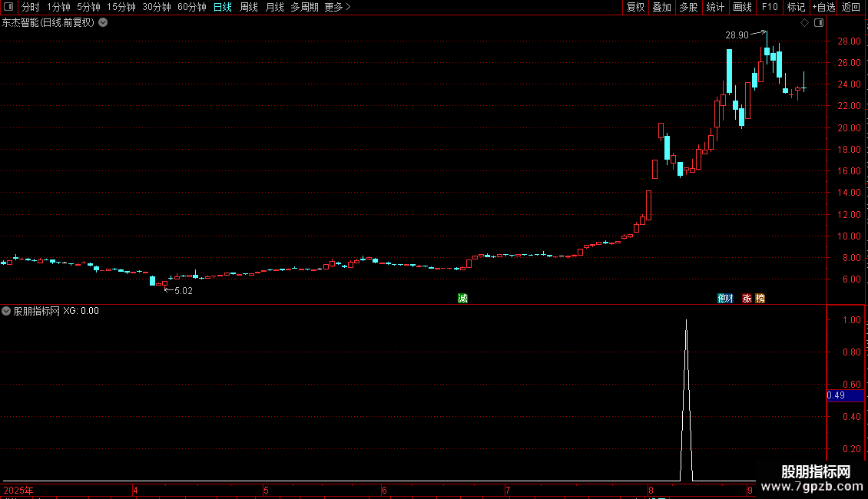Viewport: 868px width, 499px height.
Task: Click the 标记 mark button
Action: click(796, 7)
